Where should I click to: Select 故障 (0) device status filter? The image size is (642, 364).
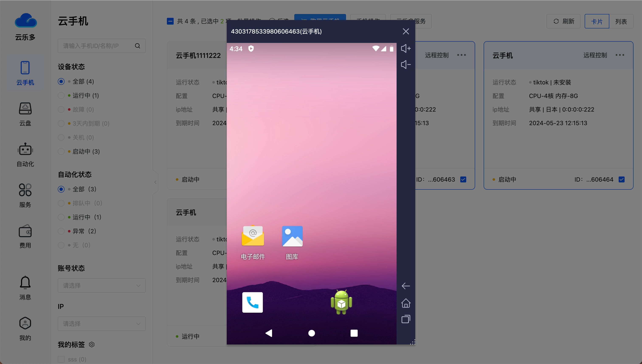click(x=61, y=109)
